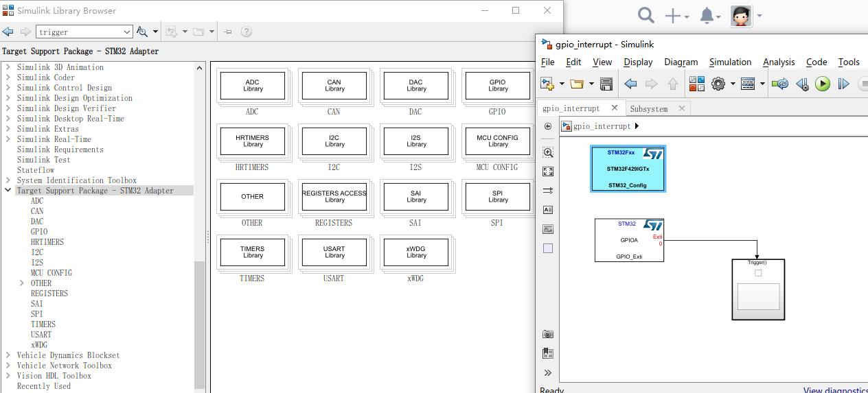Expand the palette with double chevron icon
The image size is (868, 393).
pyautogui.click(x=547, y=372)
